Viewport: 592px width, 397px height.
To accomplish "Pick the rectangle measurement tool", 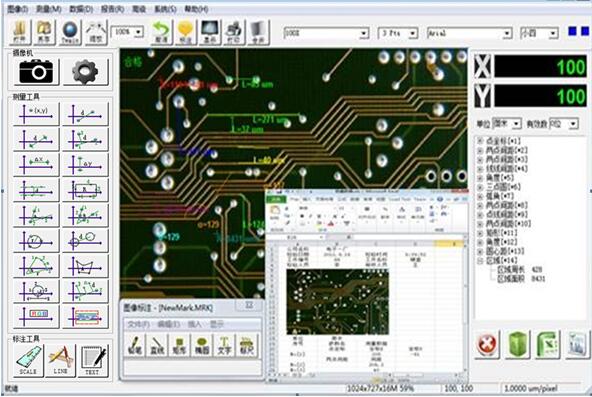I will tap(85, 190).
